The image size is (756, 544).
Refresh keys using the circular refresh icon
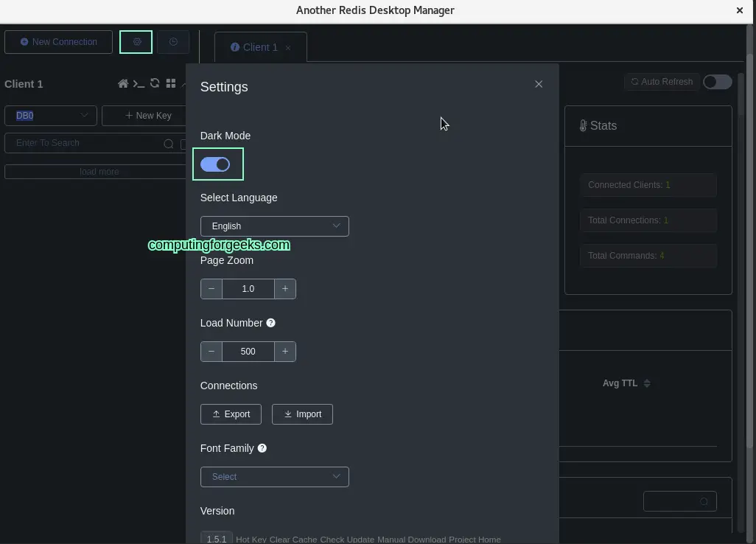click(x=155, y=83)
